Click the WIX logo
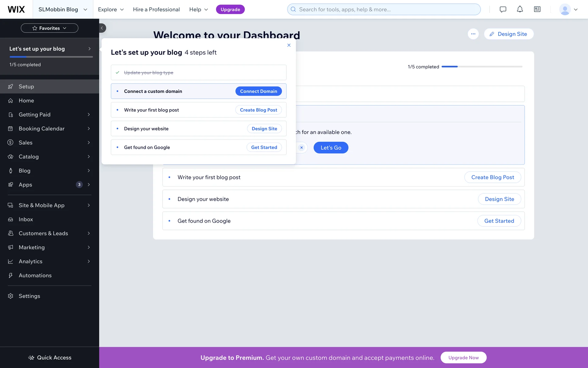 (x=16, y=9)
